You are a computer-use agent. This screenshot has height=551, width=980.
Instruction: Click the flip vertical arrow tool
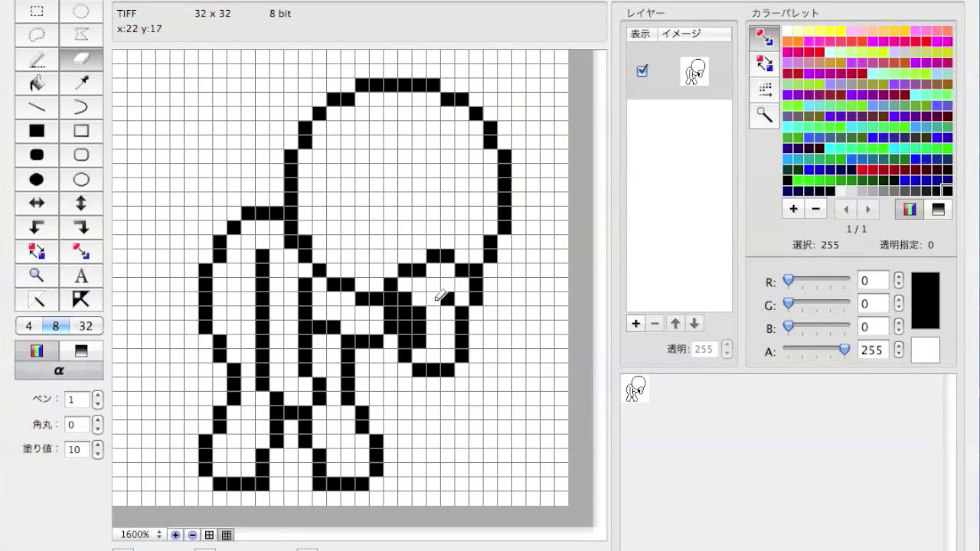pyautogui.click(x=81, y=204)
